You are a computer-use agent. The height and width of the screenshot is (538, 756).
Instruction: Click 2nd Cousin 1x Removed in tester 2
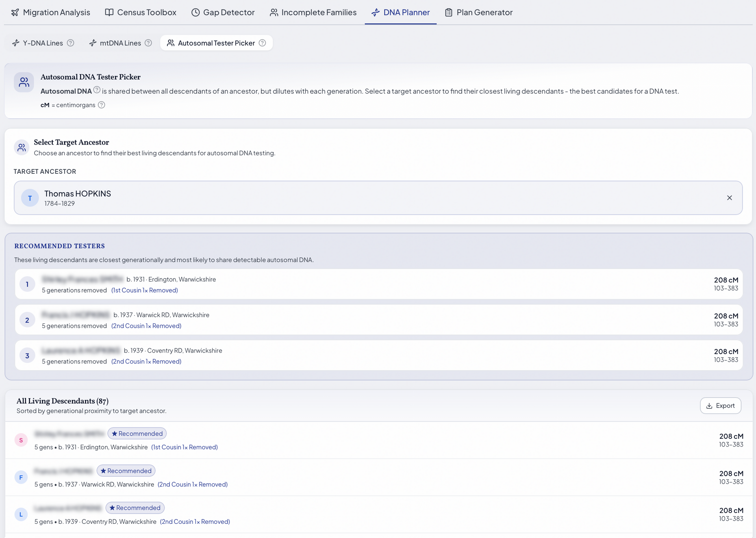click(146, 326)
